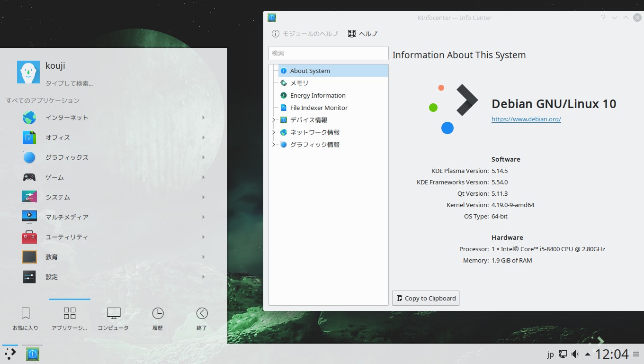Click the Processor Intel Core i5-8400 value
This screenshot has width=644, height=364.
(x=548, y=249)
